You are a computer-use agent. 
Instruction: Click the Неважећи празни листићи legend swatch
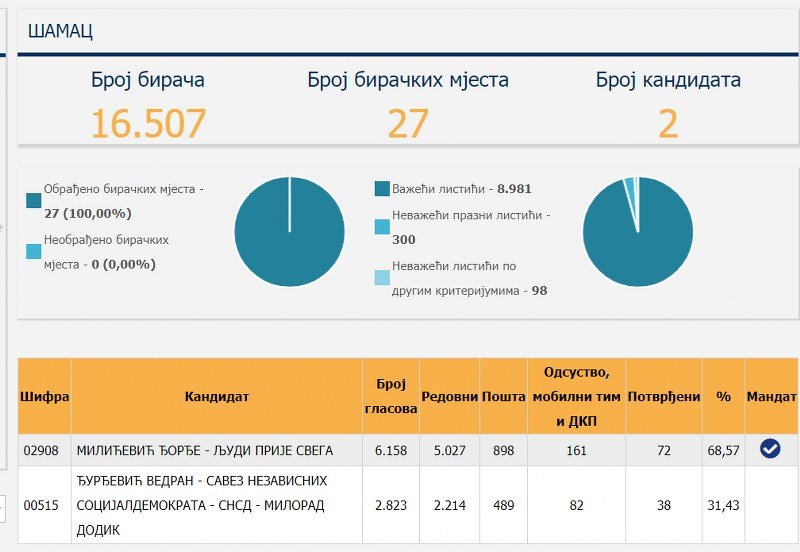click(x=382, y=227)
